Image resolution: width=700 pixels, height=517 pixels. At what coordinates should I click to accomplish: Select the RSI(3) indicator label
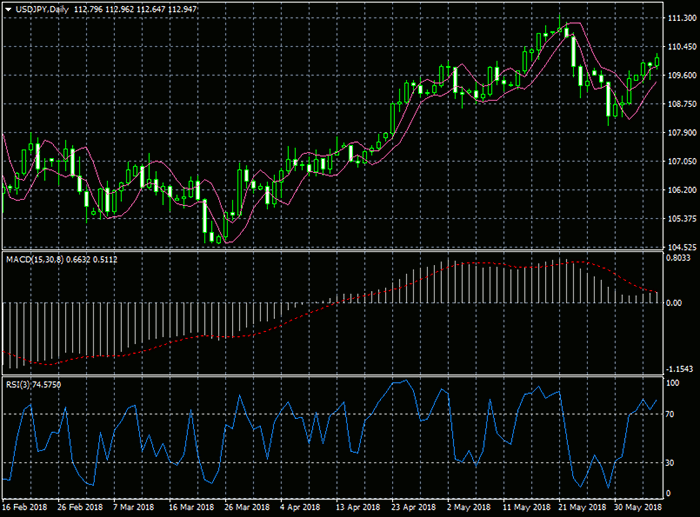19,381
